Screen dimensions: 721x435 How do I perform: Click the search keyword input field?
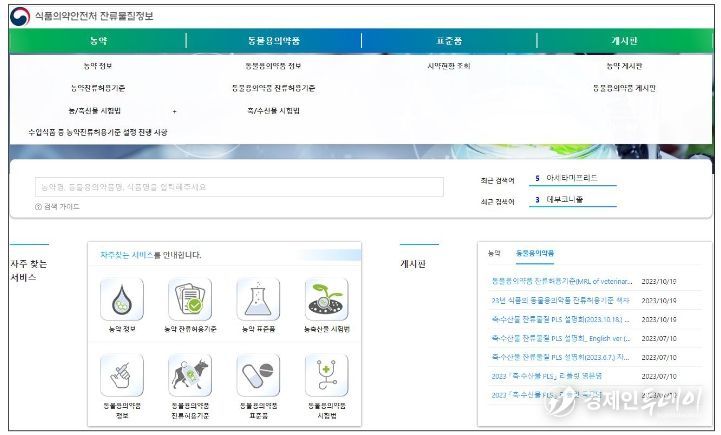(x=239, y=187)
